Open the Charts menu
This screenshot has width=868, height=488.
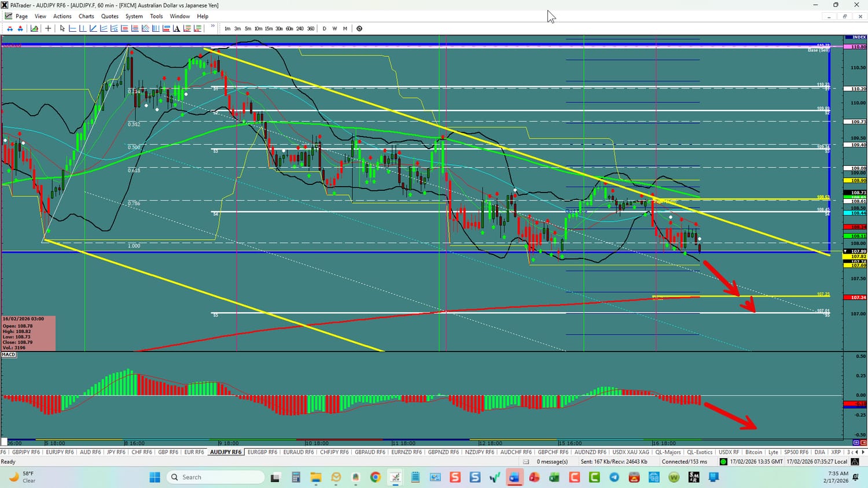pyautogui.click(x=86, y=16)
